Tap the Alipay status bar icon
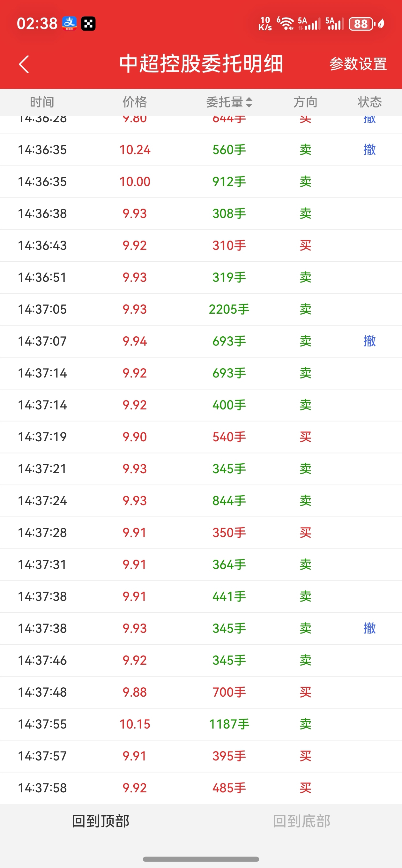402x868 pixels. (69, 24)
